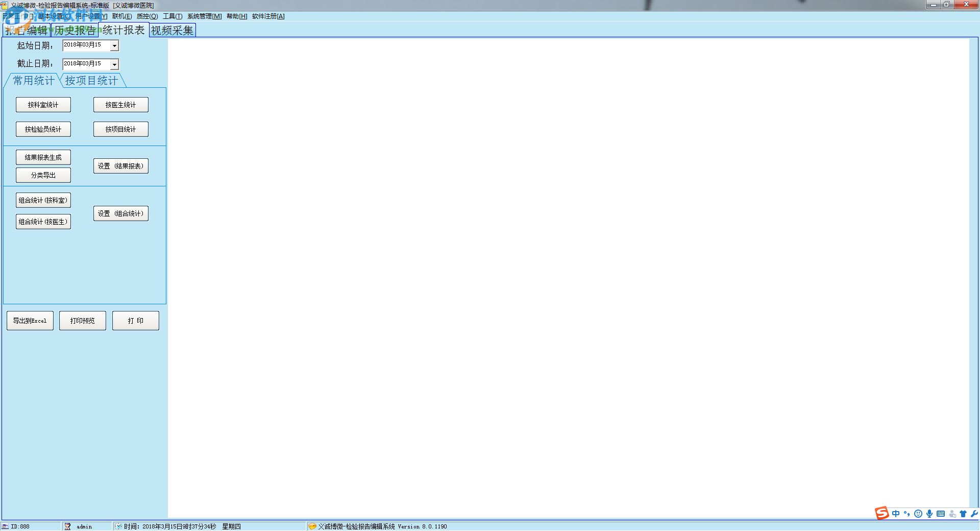Click the 分类导出 button

43,175
